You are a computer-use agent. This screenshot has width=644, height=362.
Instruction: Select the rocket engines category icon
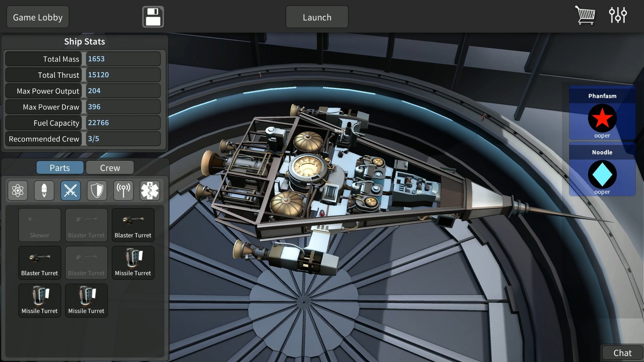(x=44, y=191)
